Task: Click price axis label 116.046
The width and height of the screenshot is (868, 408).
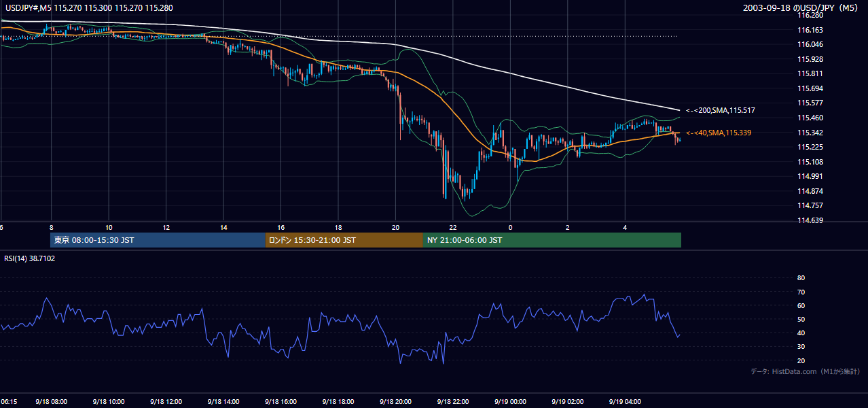Action: (810, 44)
